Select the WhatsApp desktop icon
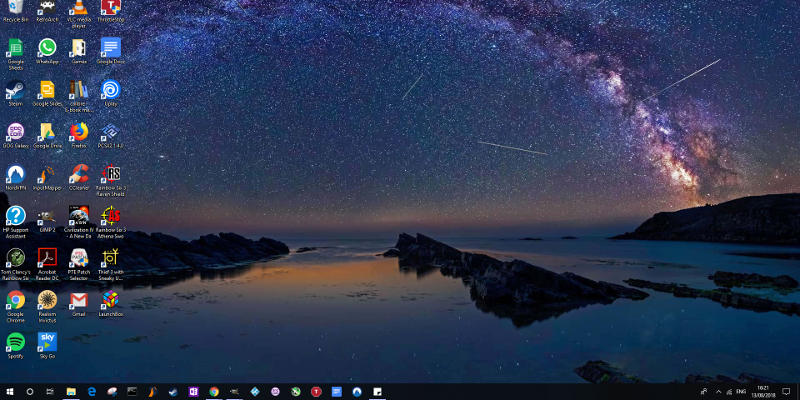The image size is (800, 400). 47,51
